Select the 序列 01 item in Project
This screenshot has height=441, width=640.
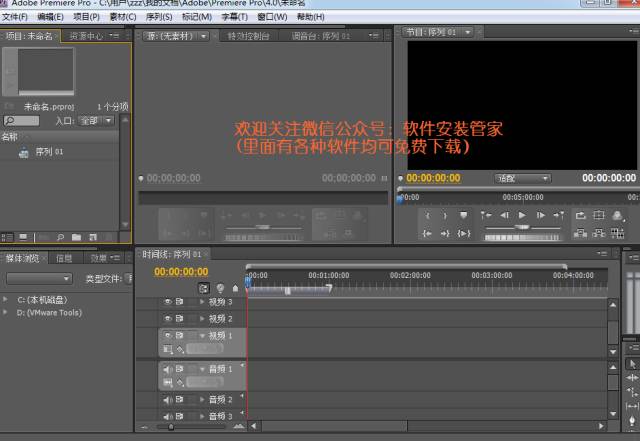(49, 152)
